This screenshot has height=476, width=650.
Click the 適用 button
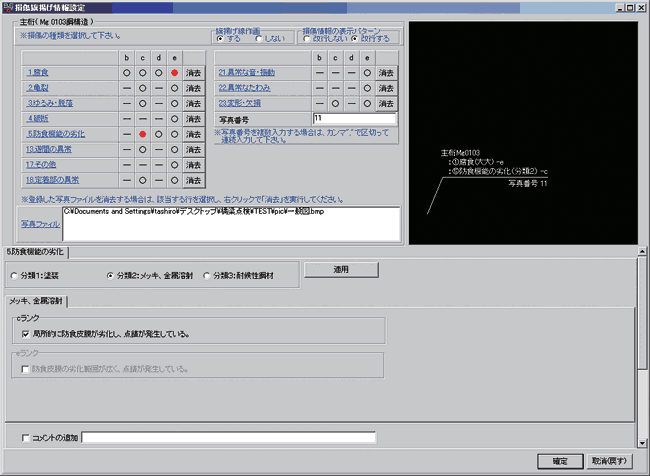coord(341,270)
